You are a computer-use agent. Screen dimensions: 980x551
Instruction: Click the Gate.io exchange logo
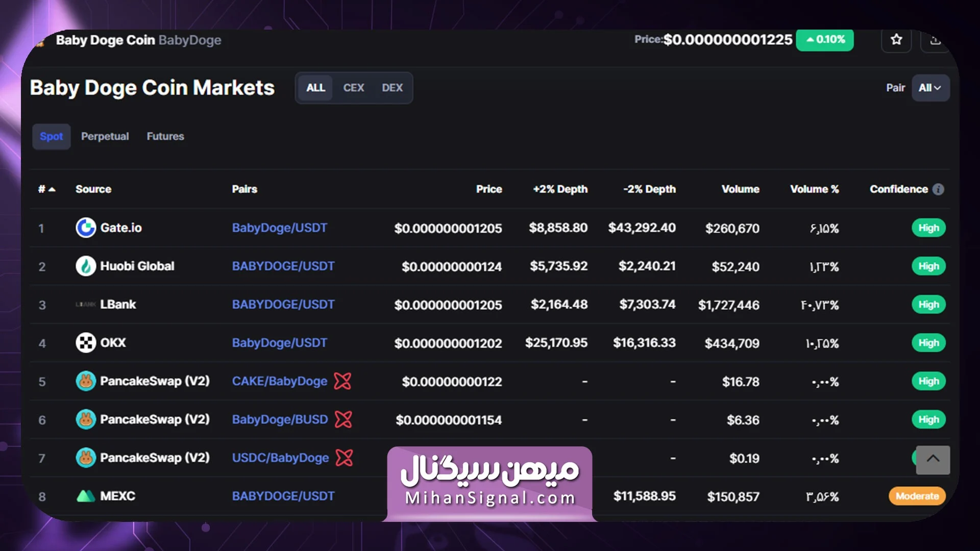pos(86,228)
